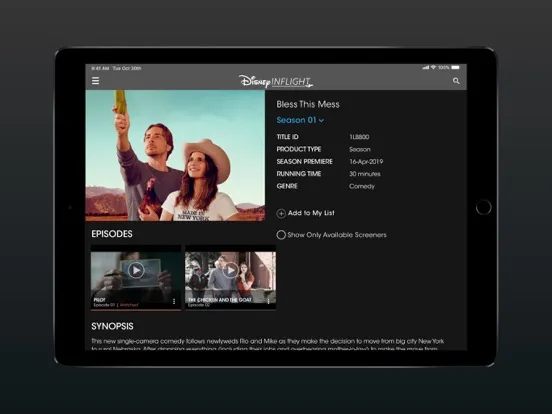Click the Synopsis description text
Viewport: 552px width, 414px height.
tap(268, 345)
